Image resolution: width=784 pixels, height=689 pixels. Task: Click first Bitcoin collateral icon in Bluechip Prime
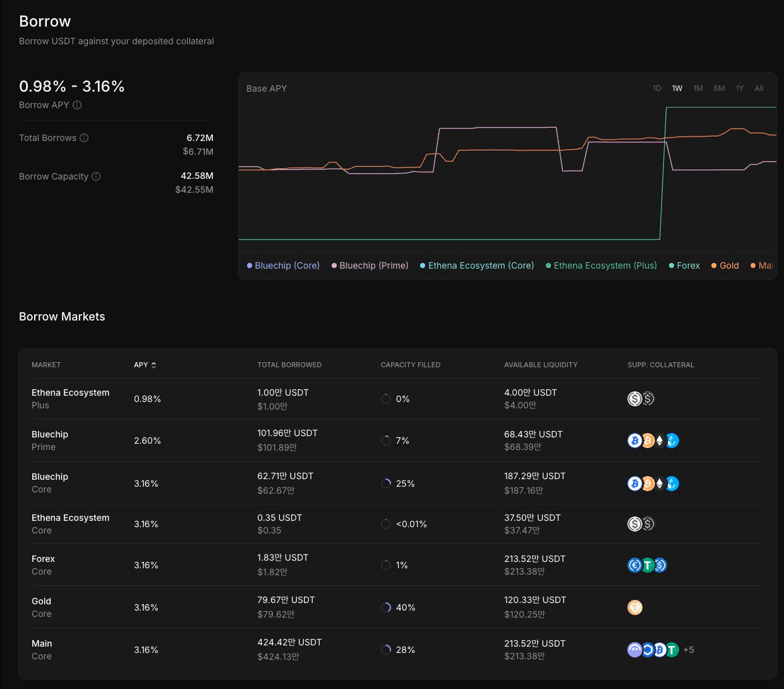tap(634, 441)
